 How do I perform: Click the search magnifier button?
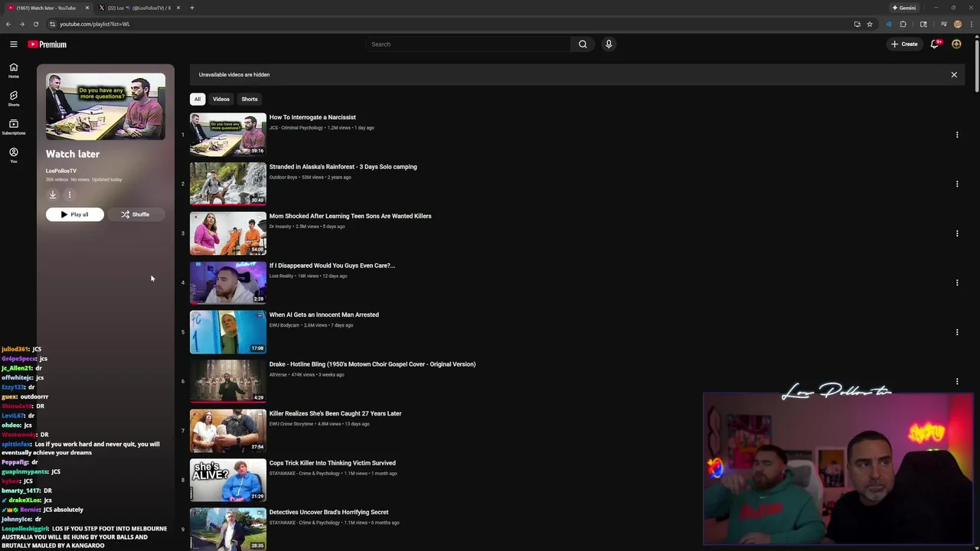583,44
